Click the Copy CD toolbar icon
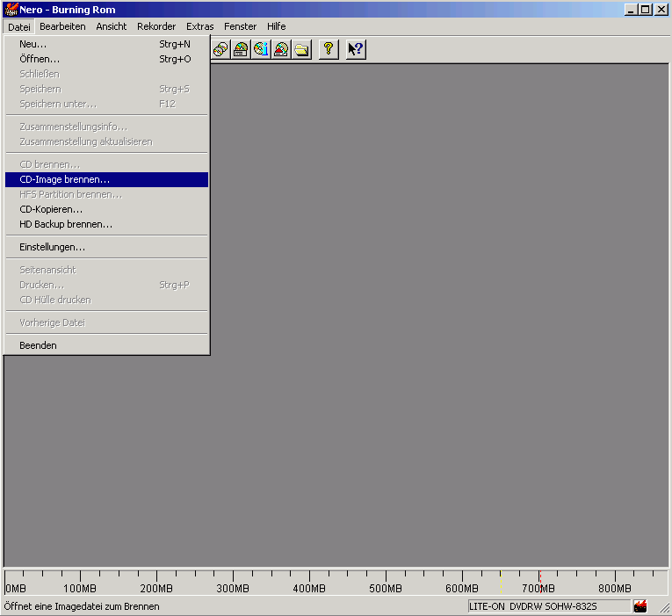The width and height of the screenshot is (672, 616). click(220, 49)
